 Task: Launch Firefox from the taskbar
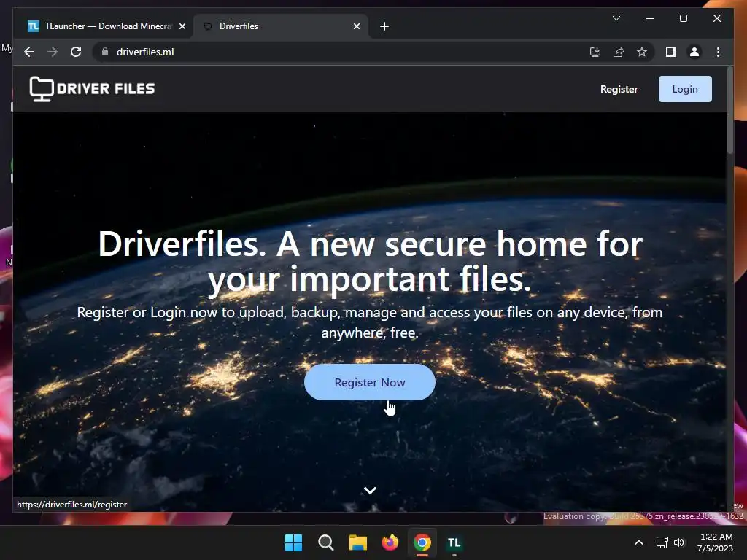pos(390,542)
